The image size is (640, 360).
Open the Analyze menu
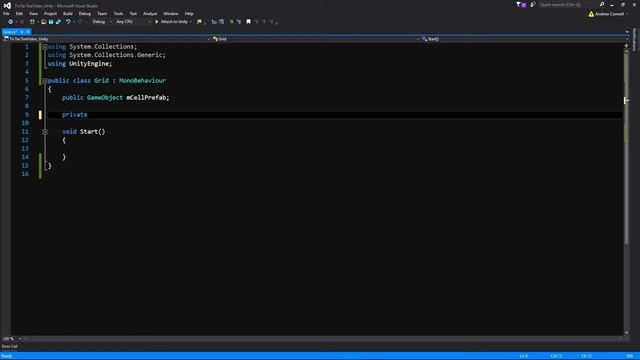(150, 13)
